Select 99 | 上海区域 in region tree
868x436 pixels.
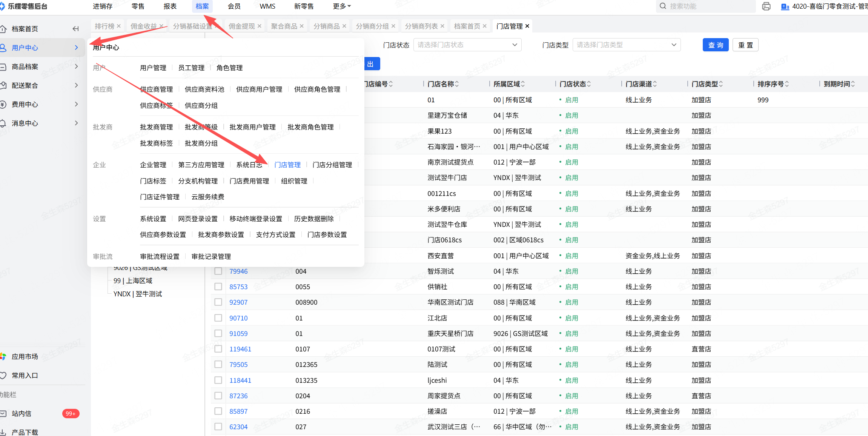click(133, 280)
